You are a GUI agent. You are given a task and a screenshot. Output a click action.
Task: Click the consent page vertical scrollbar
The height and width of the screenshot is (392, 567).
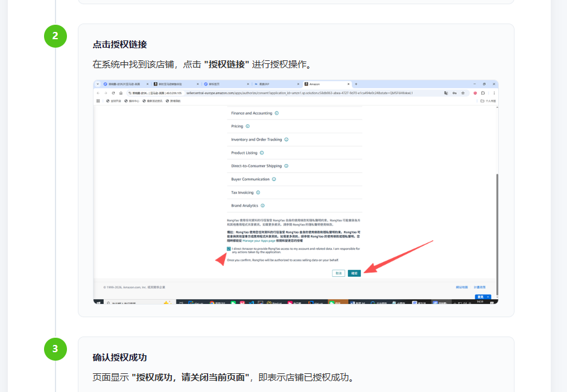click(x=497, y=235)
